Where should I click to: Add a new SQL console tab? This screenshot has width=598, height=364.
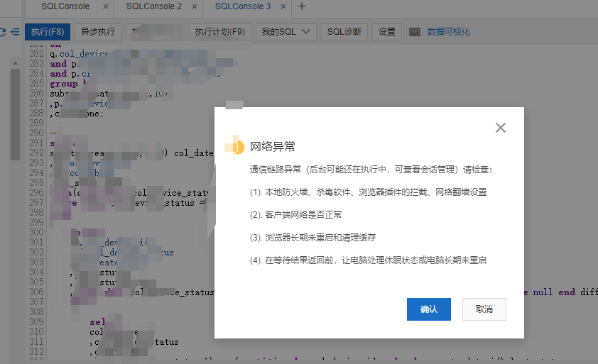tap(302, 6)
